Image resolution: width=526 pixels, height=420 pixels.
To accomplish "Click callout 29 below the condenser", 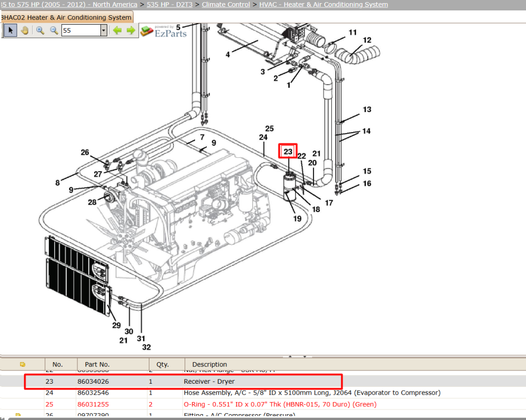I will [116, 325].
